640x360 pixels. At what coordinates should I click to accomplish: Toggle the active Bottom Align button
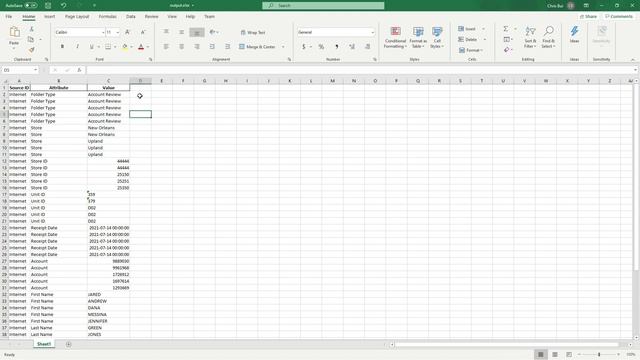(x=197, y=32)
